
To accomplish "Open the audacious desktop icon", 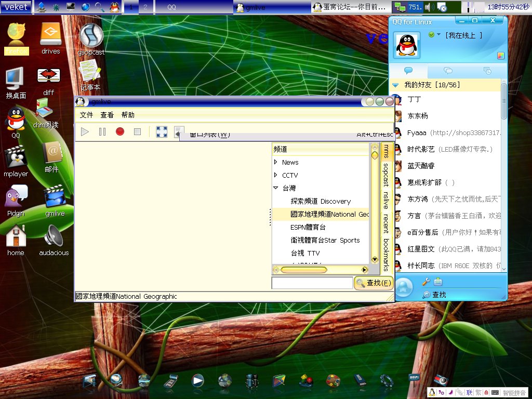I will coord(54,240).
